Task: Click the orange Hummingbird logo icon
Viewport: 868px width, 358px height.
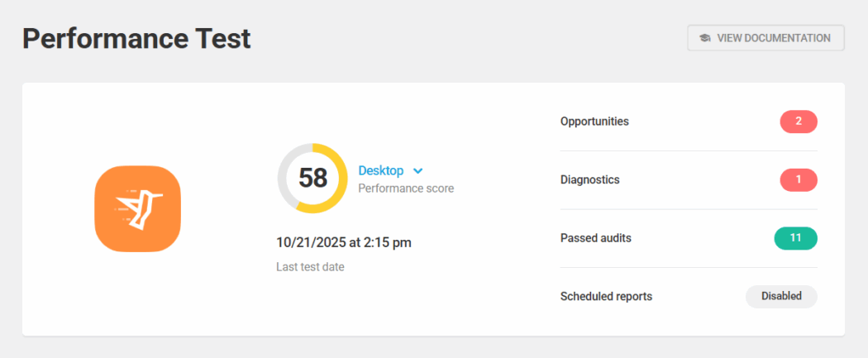Action: coord(137,209)
